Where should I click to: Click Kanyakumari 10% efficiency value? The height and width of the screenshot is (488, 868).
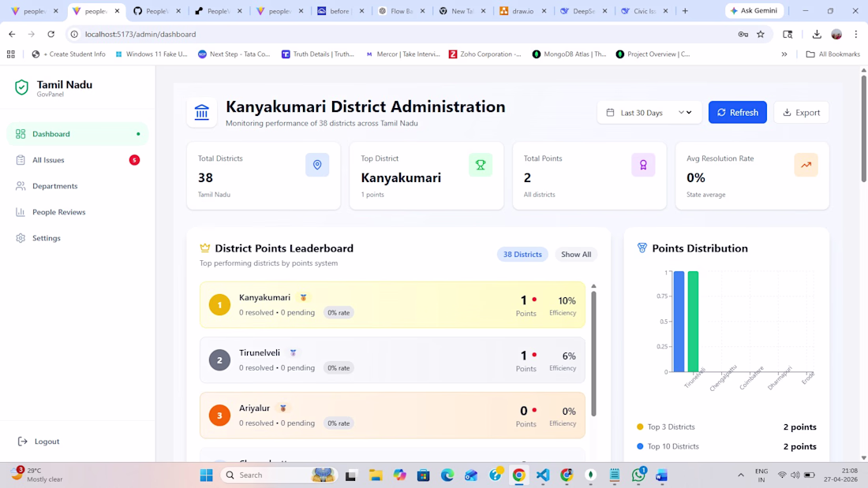(x=567, y=301)
